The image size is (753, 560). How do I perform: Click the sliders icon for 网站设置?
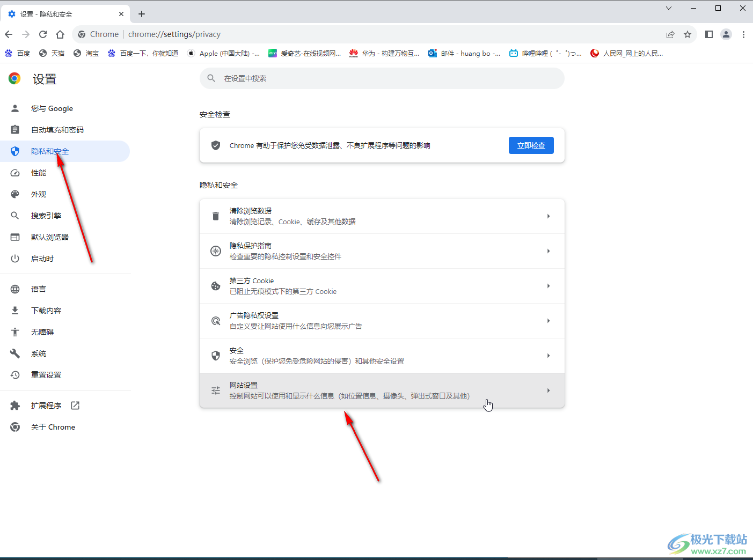216,390
